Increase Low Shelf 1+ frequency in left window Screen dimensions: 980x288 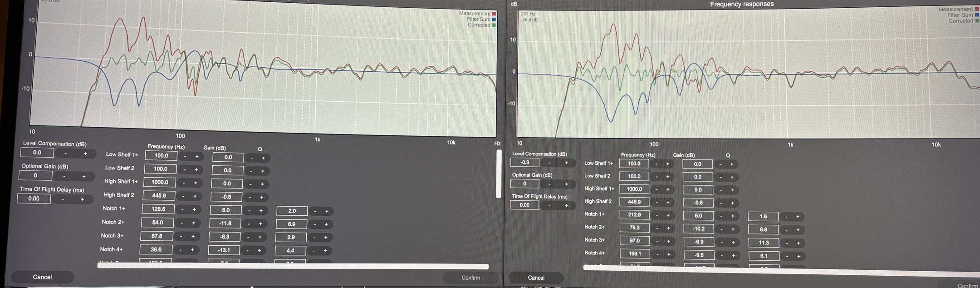197,156
